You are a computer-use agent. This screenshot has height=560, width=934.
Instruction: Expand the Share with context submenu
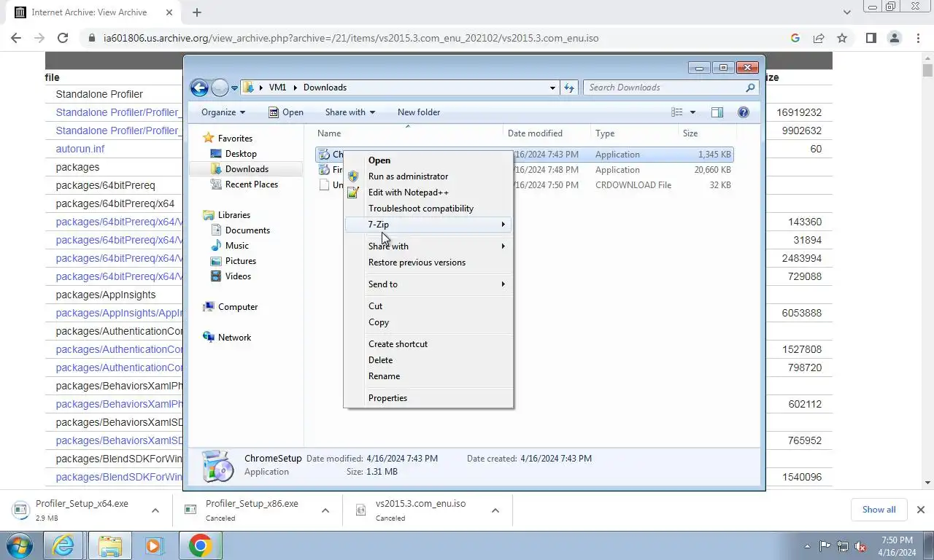428,246
